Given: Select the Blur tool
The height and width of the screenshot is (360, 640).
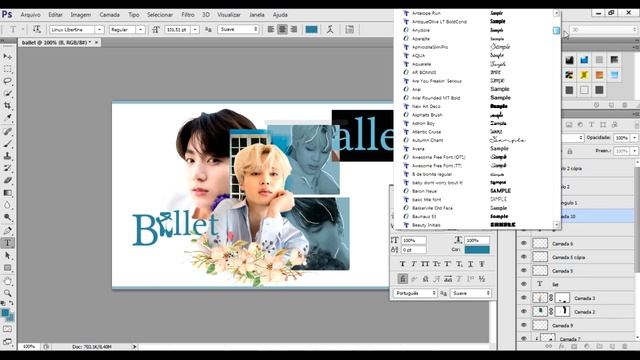Looking at the screenshot, I should coord(7,205).
